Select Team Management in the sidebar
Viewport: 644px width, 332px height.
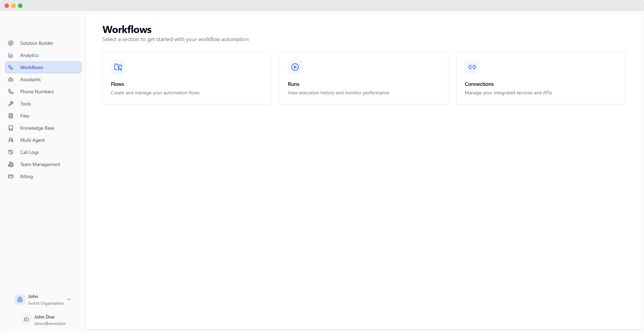(x=39, y=164)
